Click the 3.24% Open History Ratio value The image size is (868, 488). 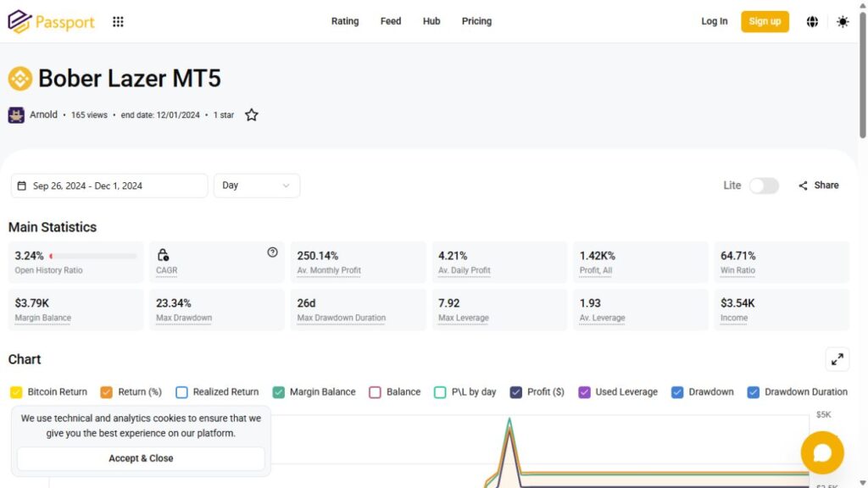[x=29, y=256]
